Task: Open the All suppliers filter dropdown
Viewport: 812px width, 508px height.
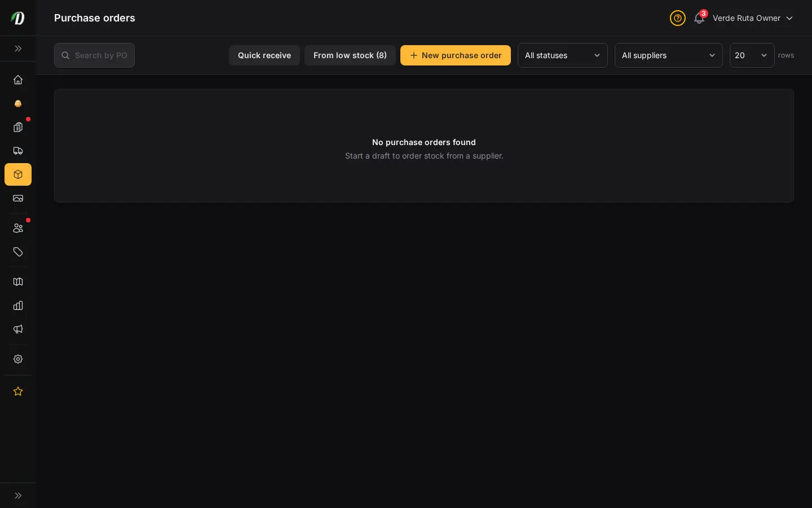Action: click(669, 55)
